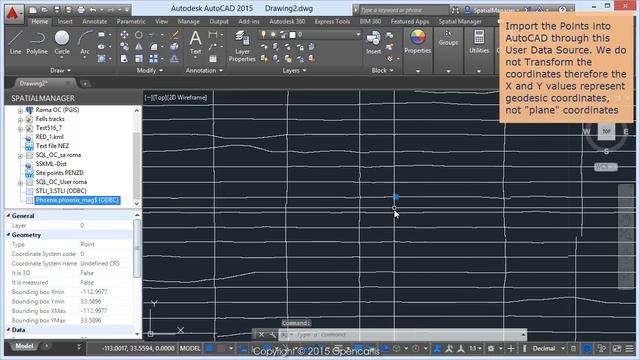Expand the Draw panel dropdown
Image resolution: width=640 pixels, height=360 pixels.
click(60, 70)
